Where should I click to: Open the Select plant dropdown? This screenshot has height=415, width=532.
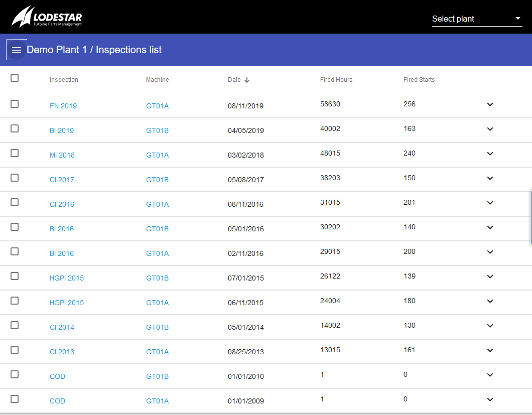tap(477, 19)
